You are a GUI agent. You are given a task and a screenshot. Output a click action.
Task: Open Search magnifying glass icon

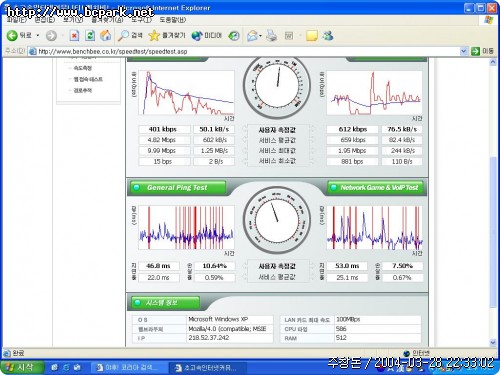click(x=123, y=36)
